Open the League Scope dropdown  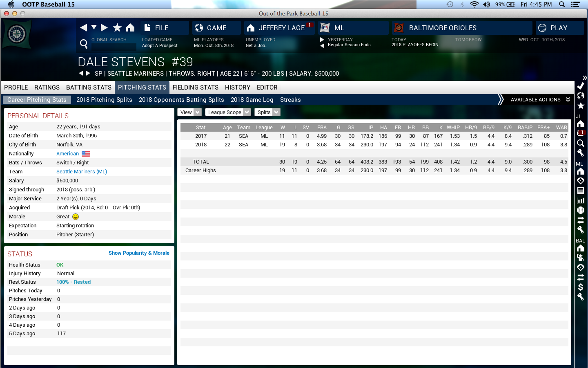[228, 112]
